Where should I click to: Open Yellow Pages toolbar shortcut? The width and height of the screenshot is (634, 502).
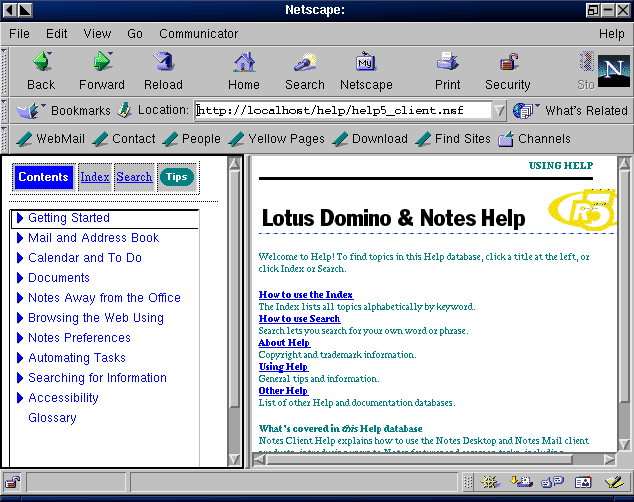point(277,139)
